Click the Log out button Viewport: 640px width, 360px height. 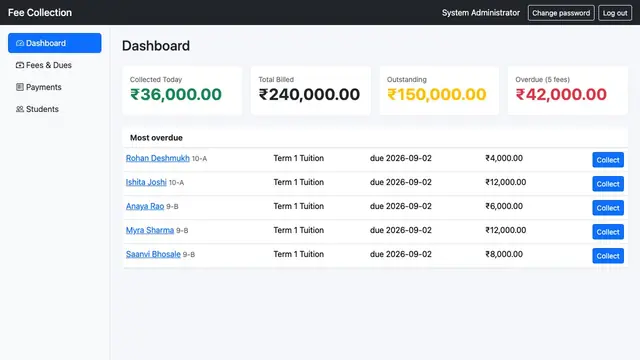615,13
